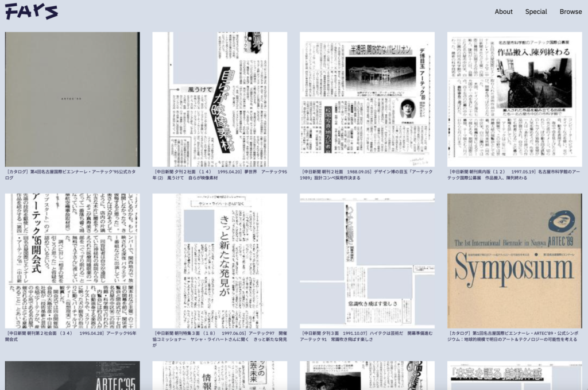The image size is (588, 390).
Task: Open the 作品搬入、陳列終わる article thumbnail
Action: [x=514, y=99]
